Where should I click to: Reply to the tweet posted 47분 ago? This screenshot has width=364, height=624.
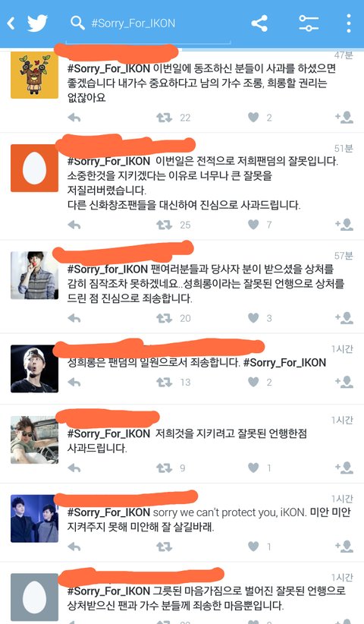coord(74,118)
